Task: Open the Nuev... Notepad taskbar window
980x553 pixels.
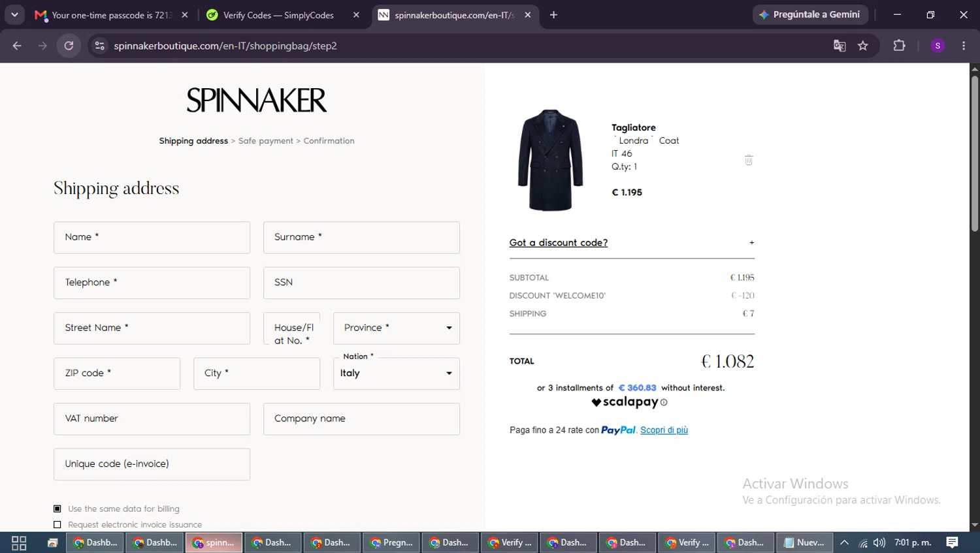Action: (x=804, y=543)
